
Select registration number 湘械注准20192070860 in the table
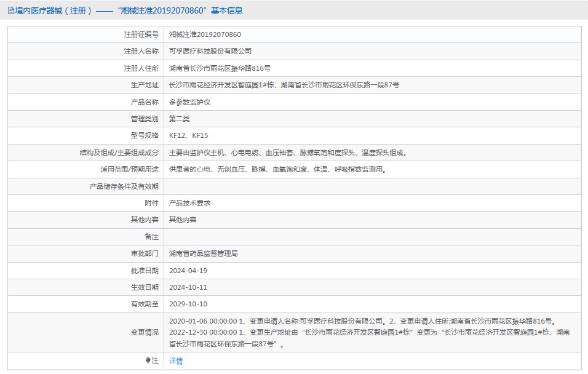[205, 34]
